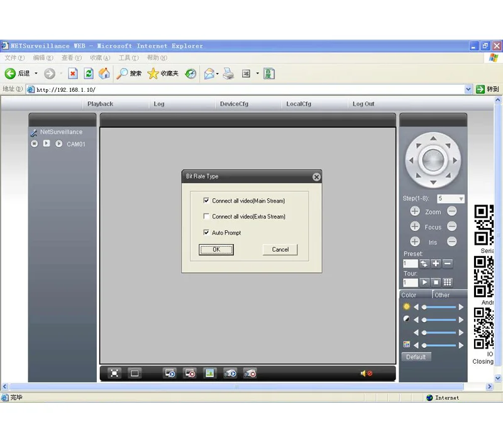Viewport: 503px width, 448px height.
Task: Click the add preset plus icon
Action: point(436,264)
